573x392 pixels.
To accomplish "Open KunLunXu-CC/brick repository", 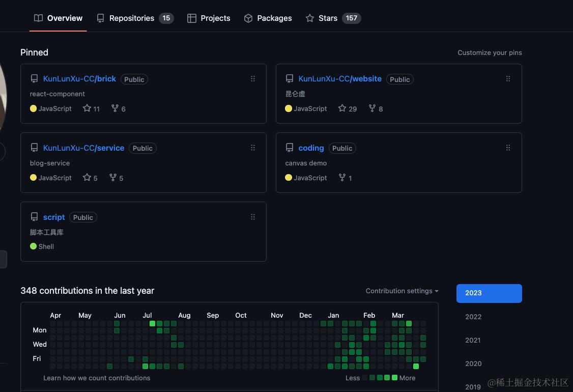I will [79, 79].
